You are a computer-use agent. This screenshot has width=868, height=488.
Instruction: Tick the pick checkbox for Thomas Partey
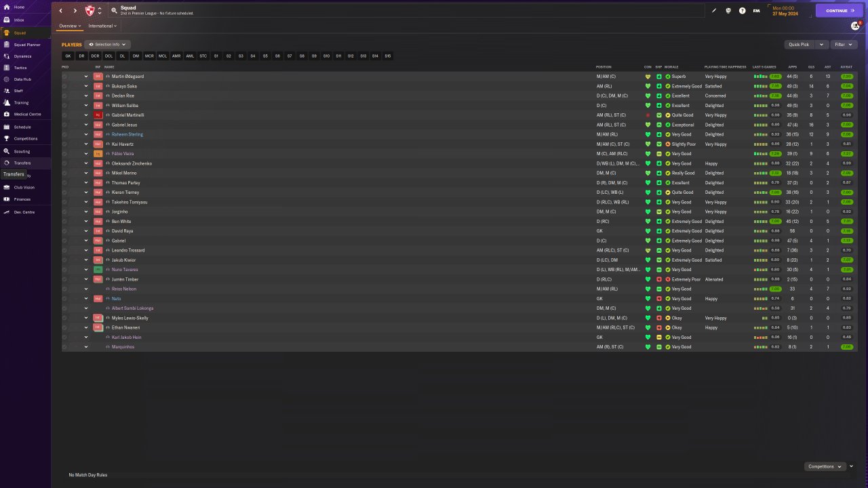(64, 183)
